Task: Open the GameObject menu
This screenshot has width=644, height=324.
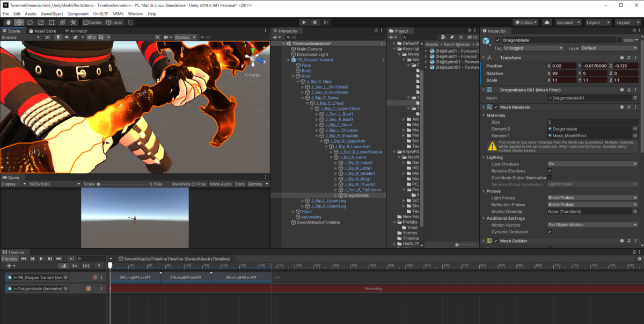Action: [52, 13]
